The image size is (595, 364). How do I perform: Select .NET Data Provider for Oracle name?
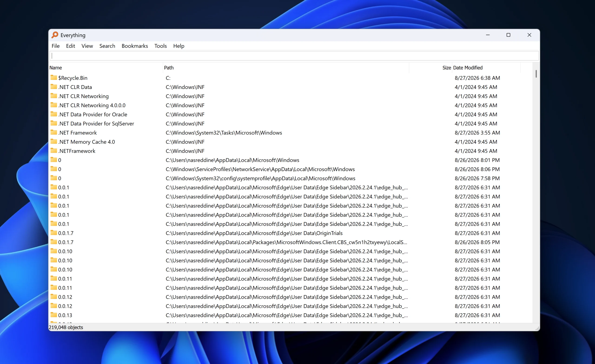[93, 115]
